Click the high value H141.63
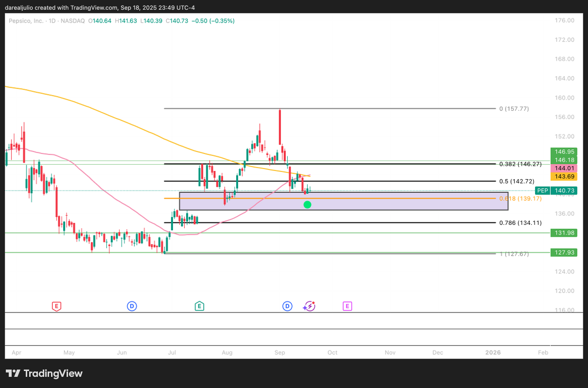The height and width of the screenshot is (388, 588). pyautogui.click(x=126, y=21)
